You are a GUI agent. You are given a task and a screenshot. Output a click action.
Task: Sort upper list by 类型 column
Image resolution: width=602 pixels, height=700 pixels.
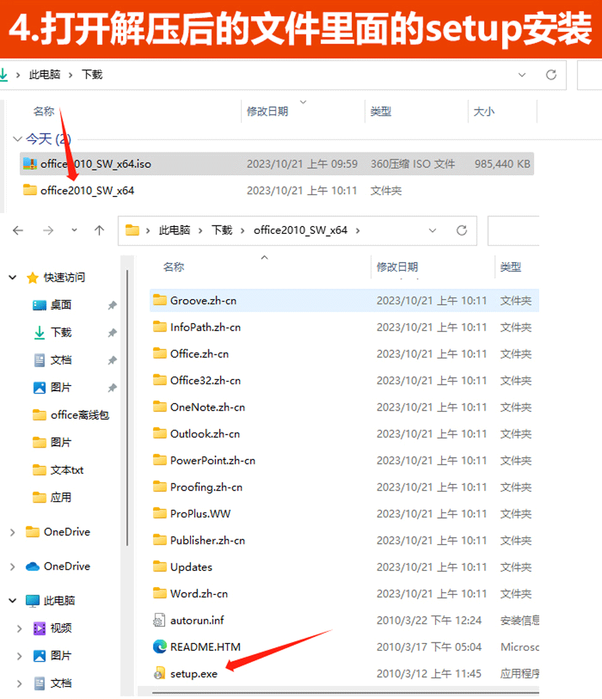click(x=381, y=111)
